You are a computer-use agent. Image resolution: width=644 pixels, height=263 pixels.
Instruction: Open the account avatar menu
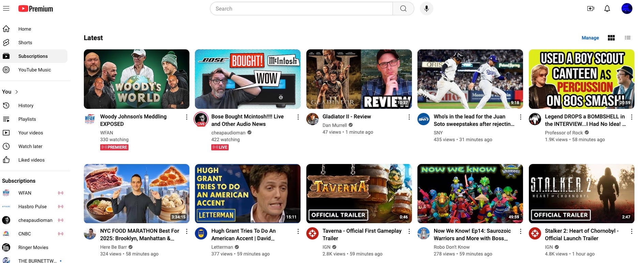click(x=627, y=9)
